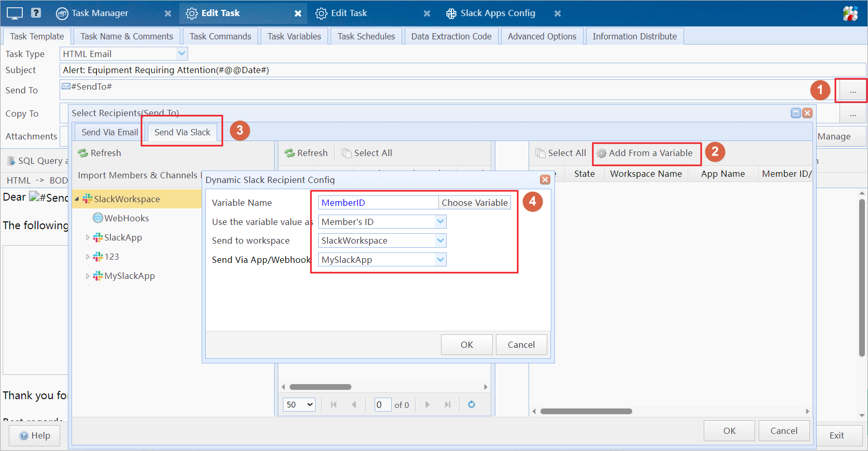Screen dimensions: 868x451
Task: Open the Data Extraction Code tab
Action: (451, 36)
